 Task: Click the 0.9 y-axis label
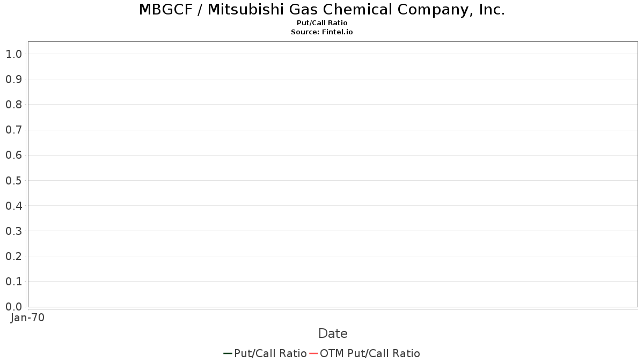pyautogui.click(x=13, y=79)
